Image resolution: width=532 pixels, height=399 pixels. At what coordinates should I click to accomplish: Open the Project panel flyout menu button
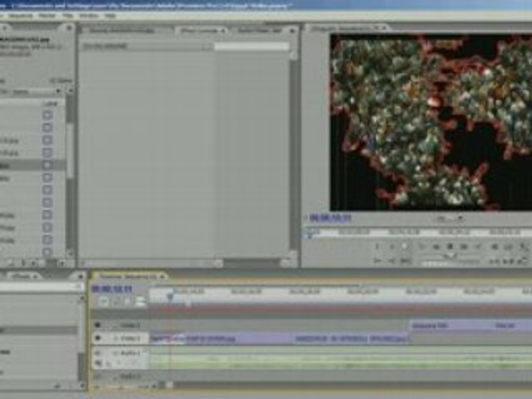tap(69, 28)
